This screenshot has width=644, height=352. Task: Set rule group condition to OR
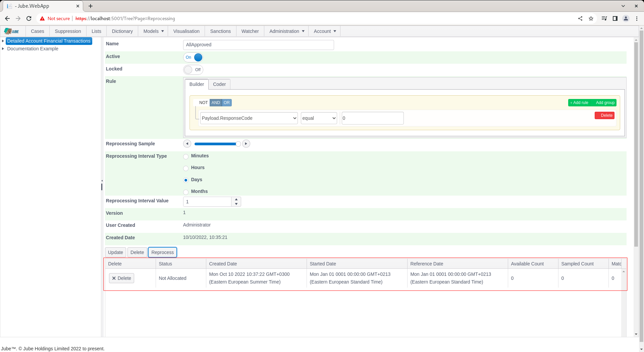click(227, 103)
